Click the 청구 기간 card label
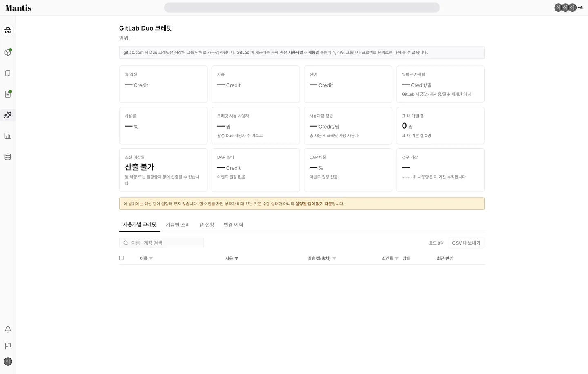This screenshot has width=588, height=374. point(410,157)
